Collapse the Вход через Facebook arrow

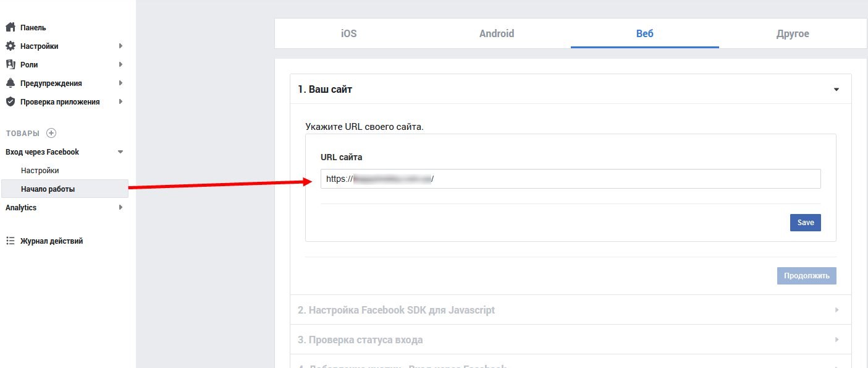pyautogui.click(x=120, y=152)
